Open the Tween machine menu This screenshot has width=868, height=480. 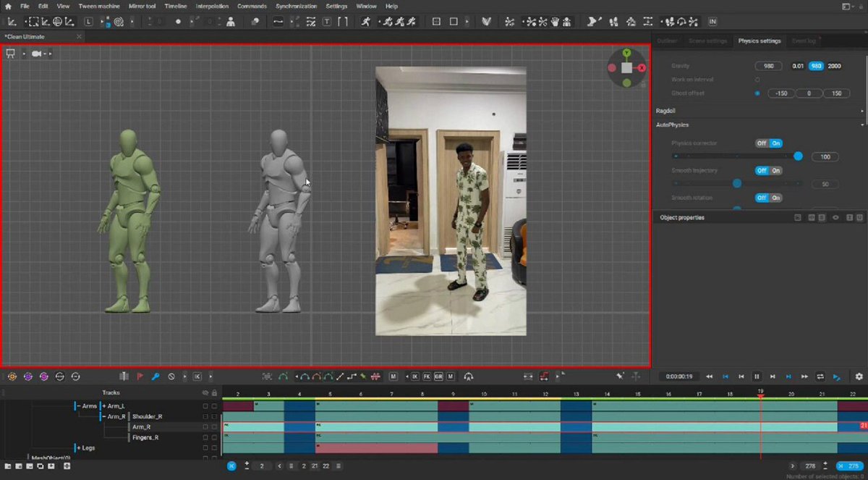point(99,6)
